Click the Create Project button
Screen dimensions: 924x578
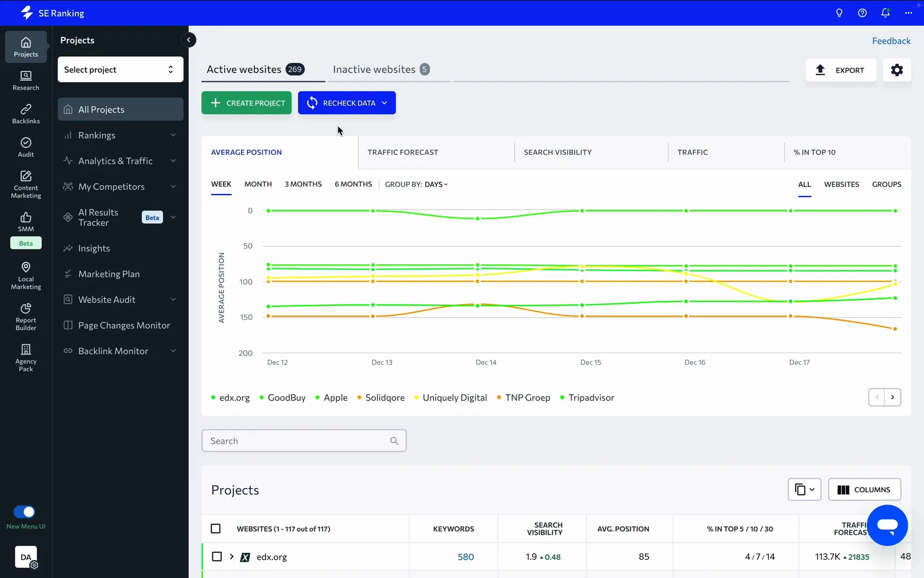(x=247, y=103)
